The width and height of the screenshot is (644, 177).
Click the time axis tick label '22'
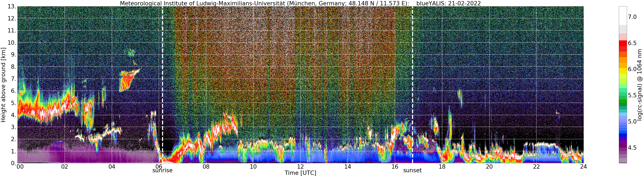point(536,167)
